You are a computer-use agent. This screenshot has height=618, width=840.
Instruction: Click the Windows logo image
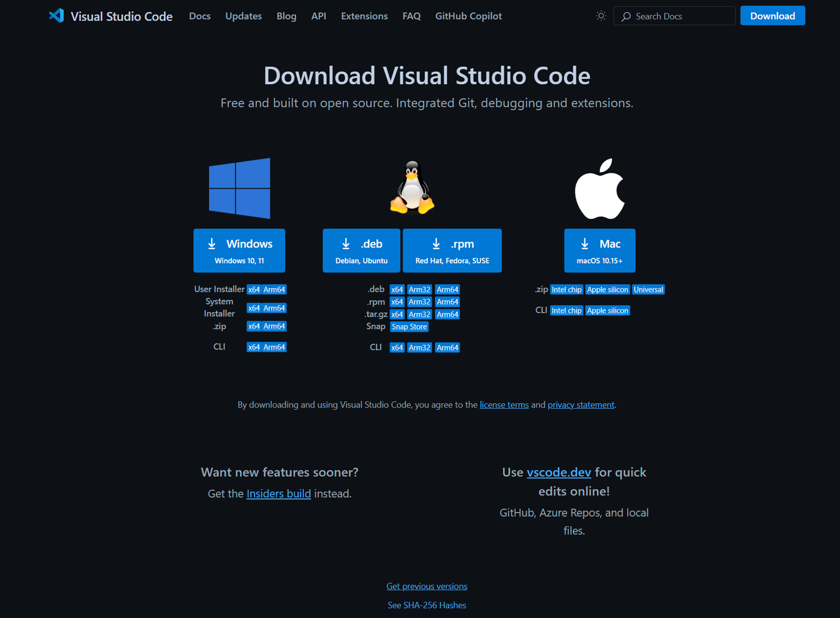click(239, 188)
